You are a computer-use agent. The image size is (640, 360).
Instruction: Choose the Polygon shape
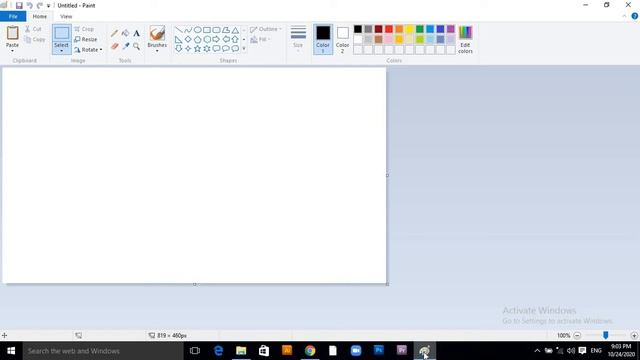pyautogui.click(x=226, y=30)
